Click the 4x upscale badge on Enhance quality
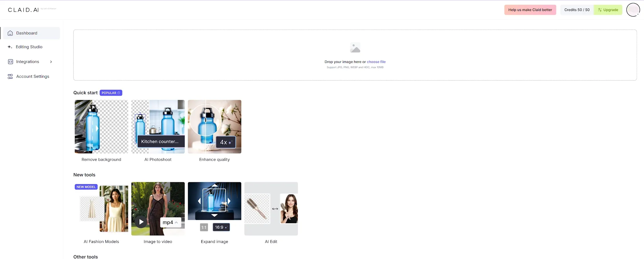 pyautogui.click(x=226, y=142)
